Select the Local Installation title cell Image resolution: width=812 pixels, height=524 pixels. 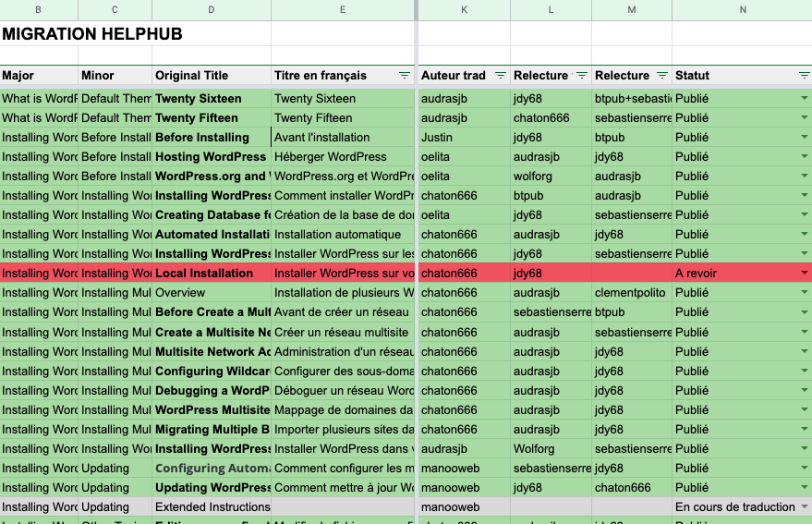tap(212, 274)
